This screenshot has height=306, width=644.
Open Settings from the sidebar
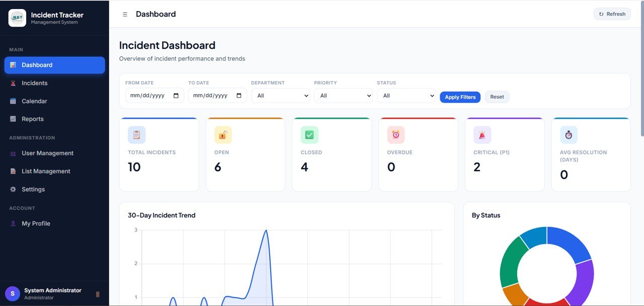(x=55, y=189)
